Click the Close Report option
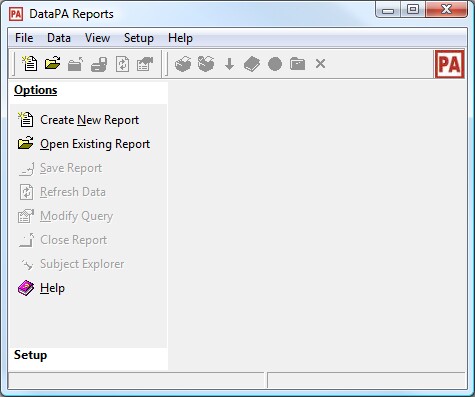Screen dimensions: 475x397 [x=74, y=240]
